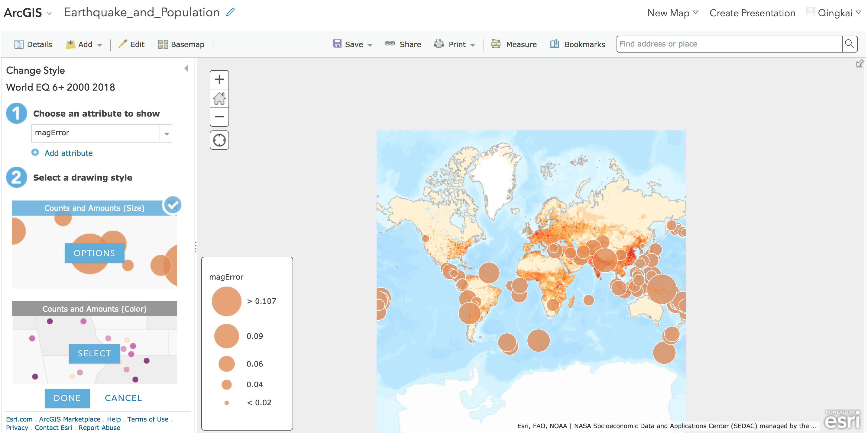The width and height of the screenshot is (868, 433).
Task: Click the Add attribute link
Action: tap(68, 153)
